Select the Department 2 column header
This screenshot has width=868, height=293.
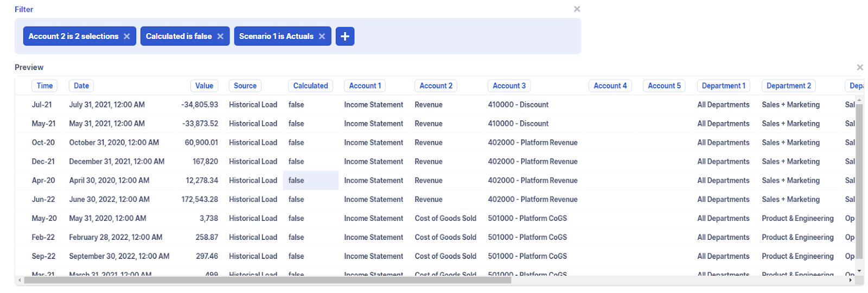click(789, 86)
